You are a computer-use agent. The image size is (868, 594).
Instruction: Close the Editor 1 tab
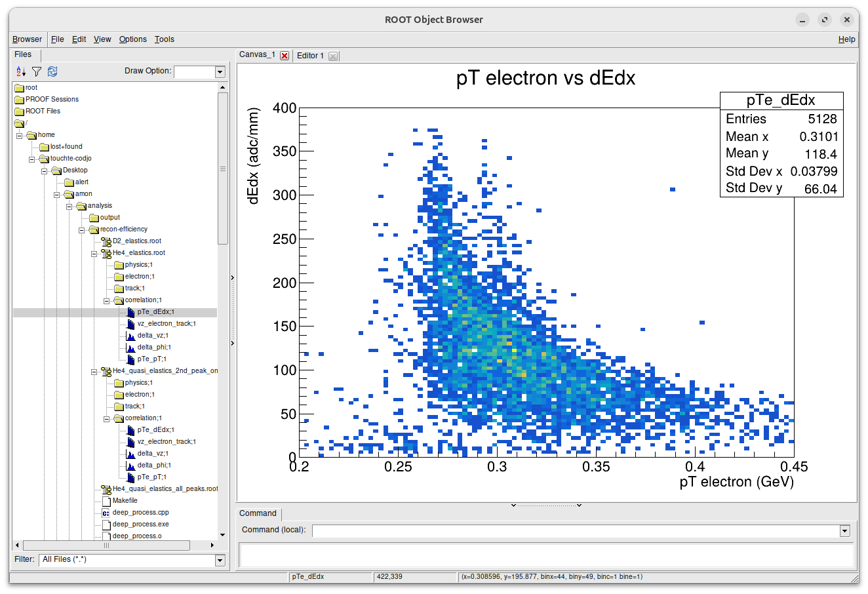pos(333,56)
